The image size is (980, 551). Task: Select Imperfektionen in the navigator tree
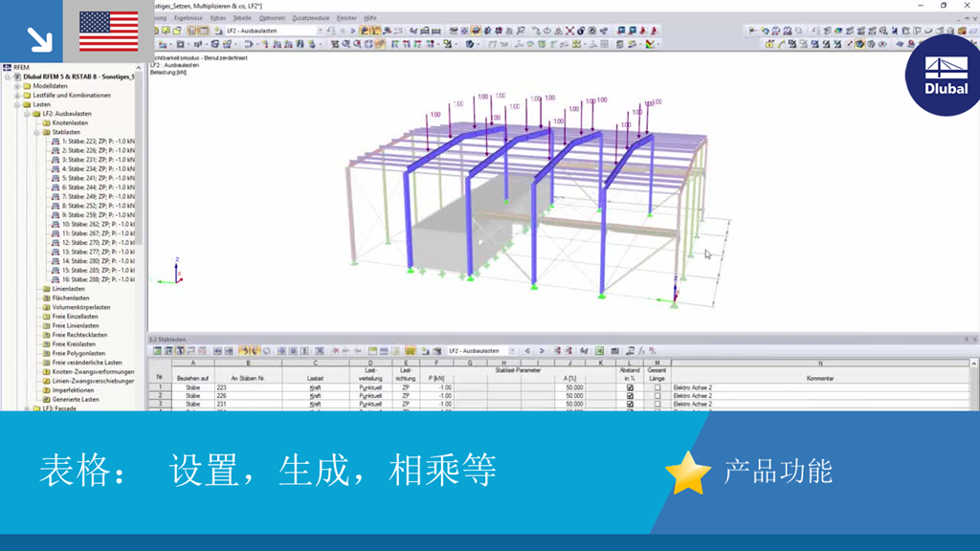click(73, 390)
